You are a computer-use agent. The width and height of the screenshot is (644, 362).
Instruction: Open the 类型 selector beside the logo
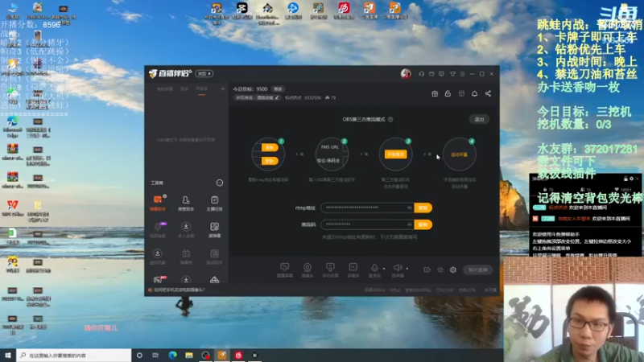204,74
